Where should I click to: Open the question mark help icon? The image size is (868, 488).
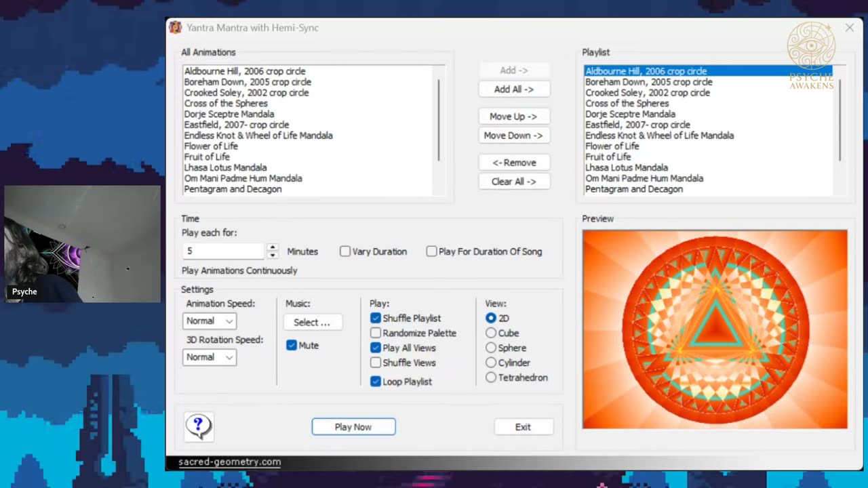[x=199, y=426]
